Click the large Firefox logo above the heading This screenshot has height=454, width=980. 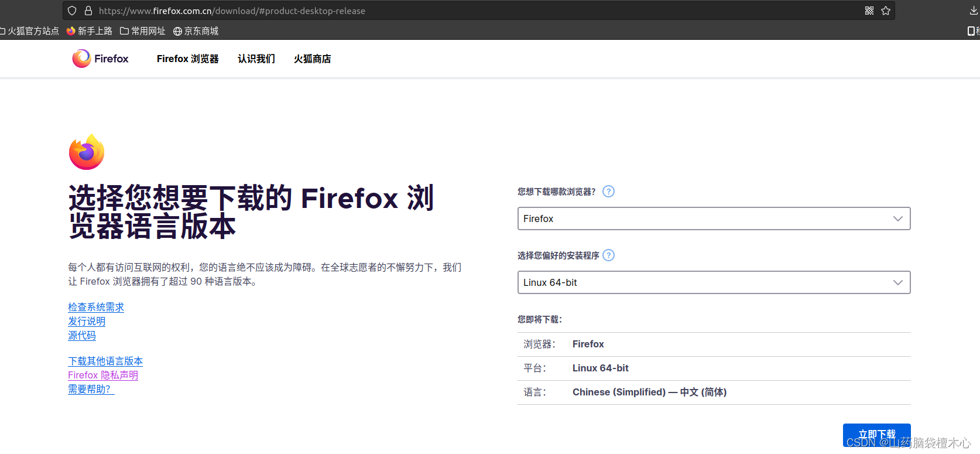click(87, 152)
